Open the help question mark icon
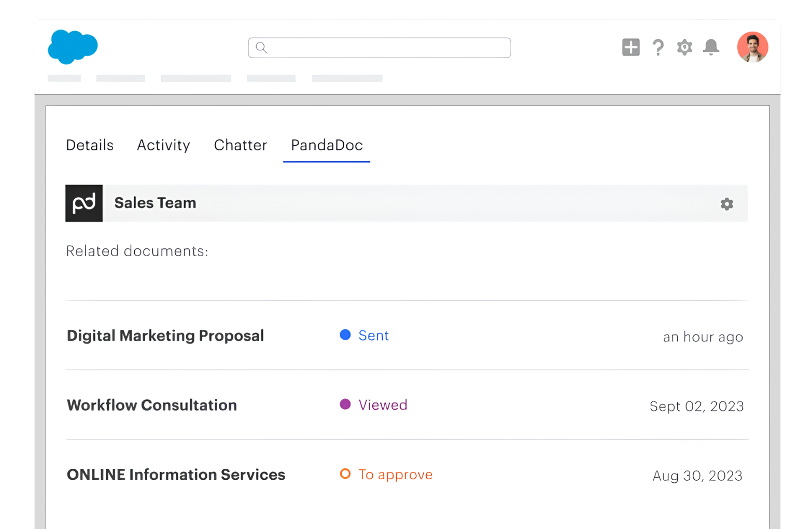This screenshot has width=812, height=529. click(657, 47)
